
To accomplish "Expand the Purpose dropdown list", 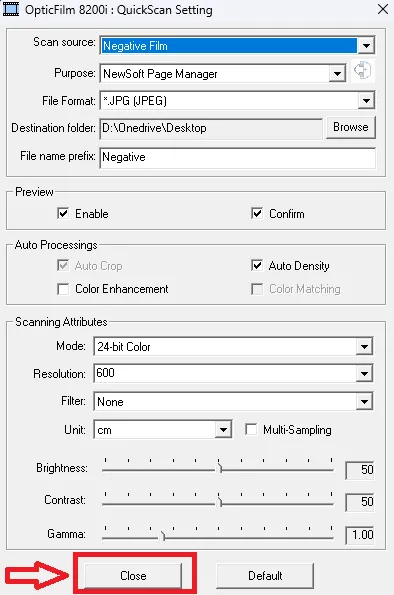I will pos(337,73).
